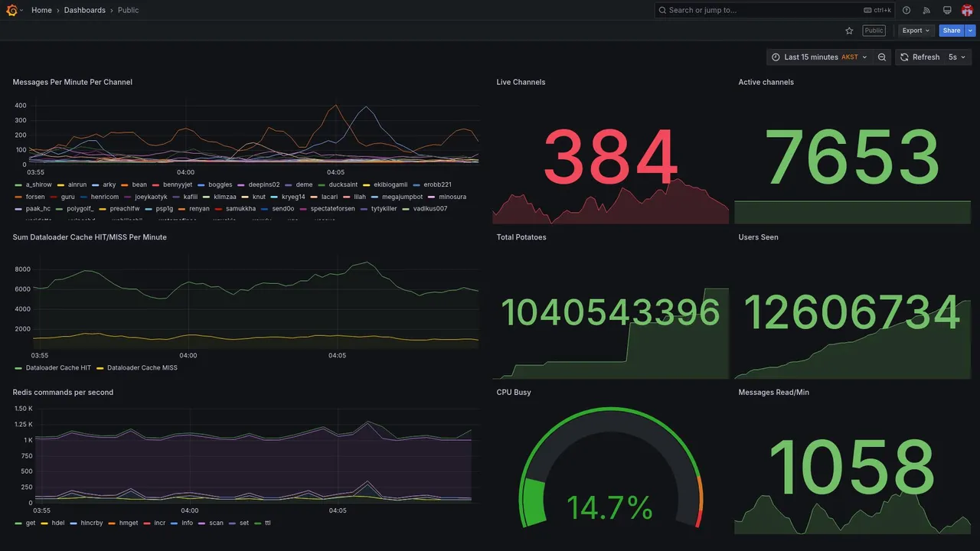Click the a_shirow legend color swatch
Screen dimensions: 980x551
point(18,185)
